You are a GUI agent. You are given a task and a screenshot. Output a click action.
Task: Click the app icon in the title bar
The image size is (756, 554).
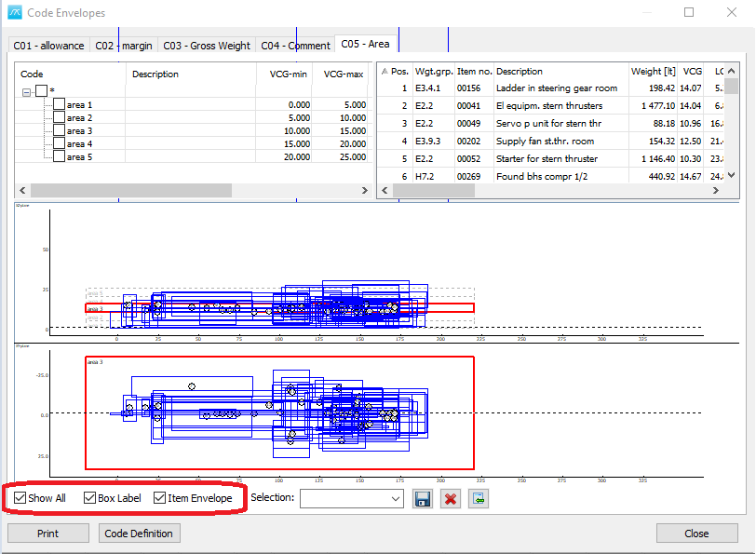click(x=16, y=13)
